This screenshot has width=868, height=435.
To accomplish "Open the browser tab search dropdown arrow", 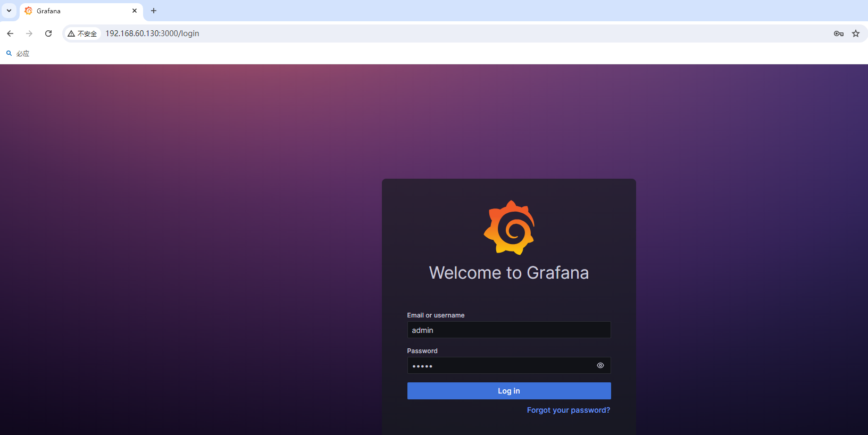I will coord(9,11).
